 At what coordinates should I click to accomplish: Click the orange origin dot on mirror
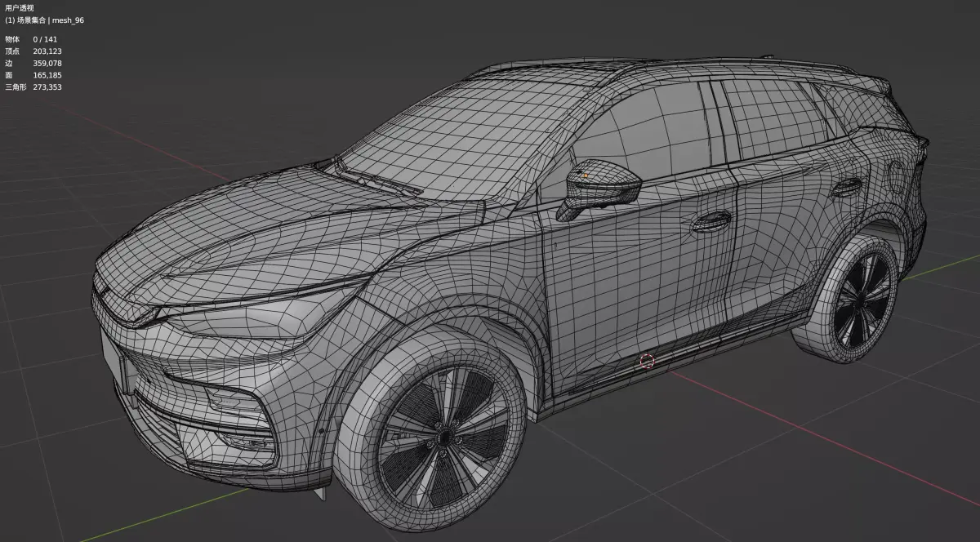tap(585, 174)
